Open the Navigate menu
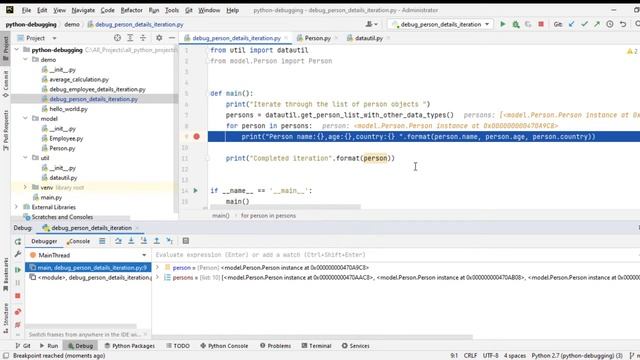640x360 pixels. (83, 10)
